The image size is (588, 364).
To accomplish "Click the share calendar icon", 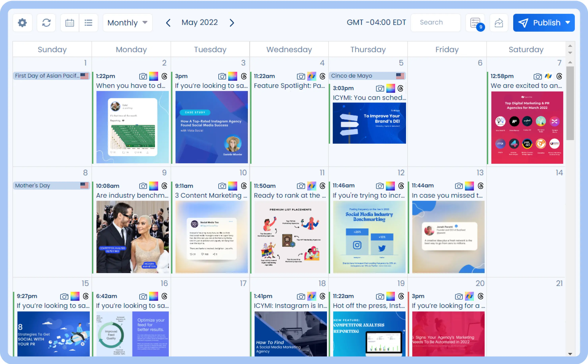I will [x=499, y=23].
